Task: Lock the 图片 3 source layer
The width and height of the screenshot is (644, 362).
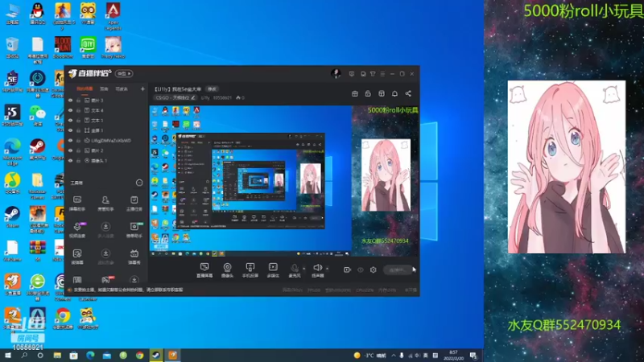Action: coord(78,100)
